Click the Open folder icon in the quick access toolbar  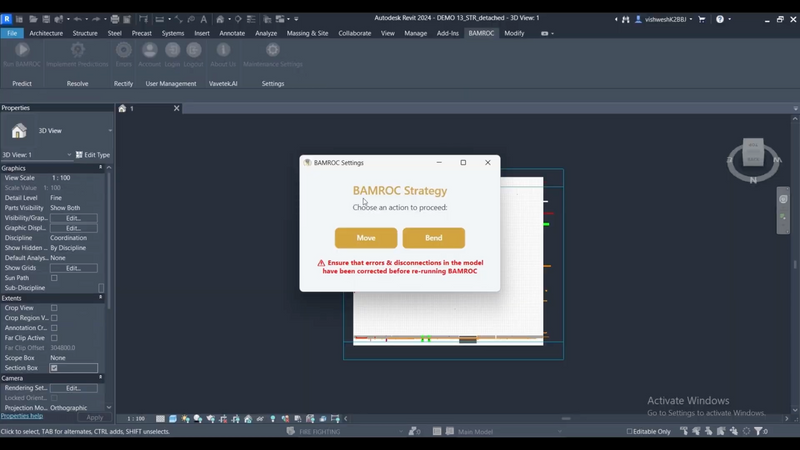pos(33,19)
